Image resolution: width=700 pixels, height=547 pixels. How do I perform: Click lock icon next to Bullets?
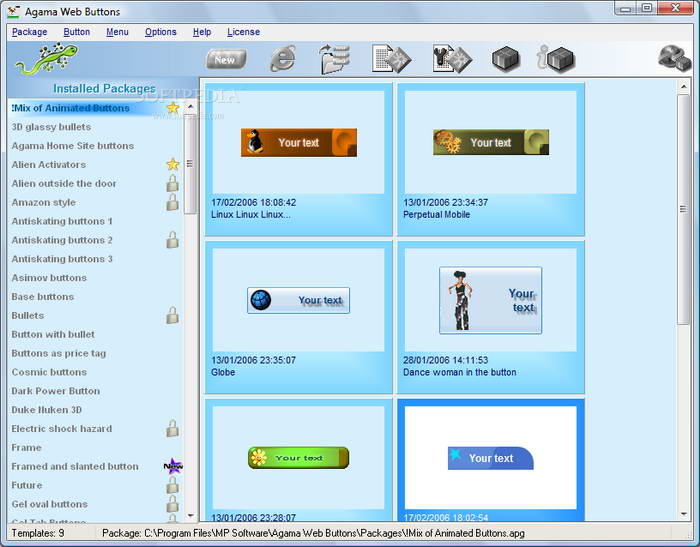173,315
